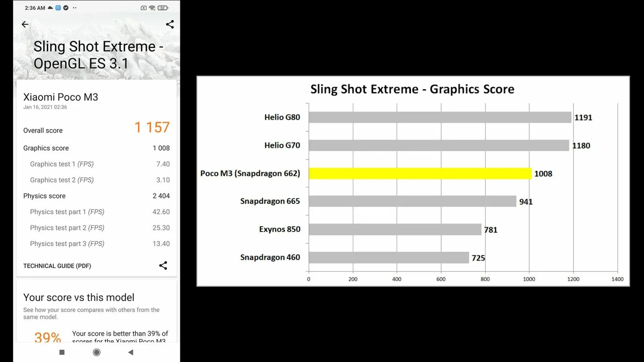Tap the share icon in header
644x362 pixels.
point(170,24)
